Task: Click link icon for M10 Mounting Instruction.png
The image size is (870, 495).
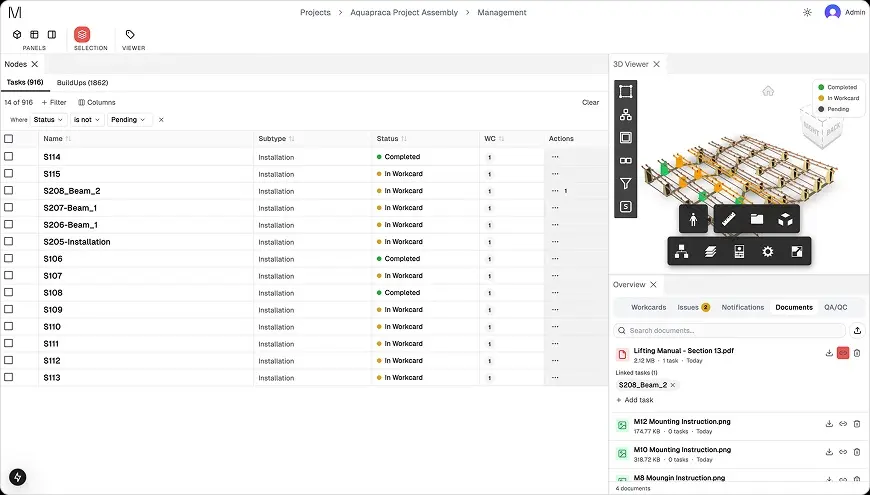Action: pyautogui.click(x=843, y=452)
